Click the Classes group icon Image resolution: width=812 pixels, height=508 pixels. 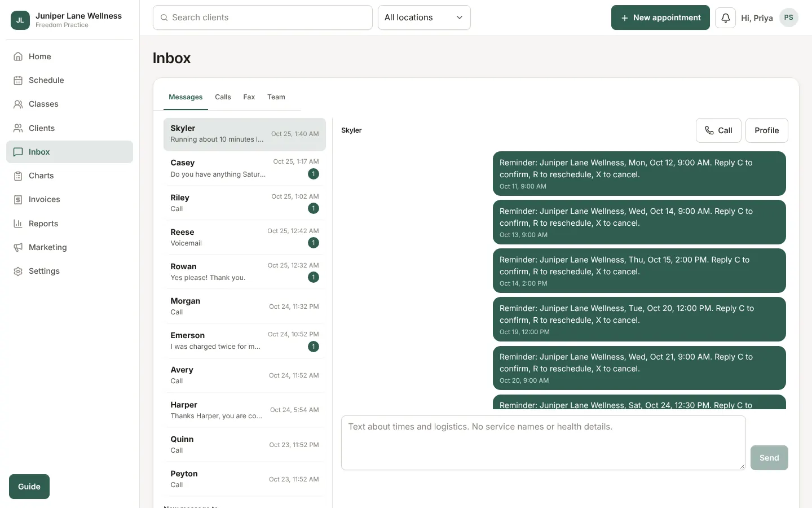[18, 104]
